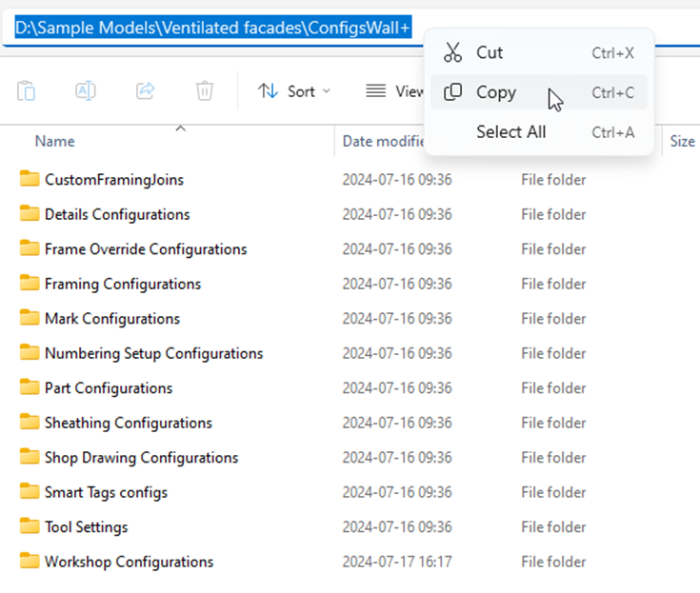This screenshot has height=593, width=700.
Task: Select the Tool Settings folder
Action: 86,527
